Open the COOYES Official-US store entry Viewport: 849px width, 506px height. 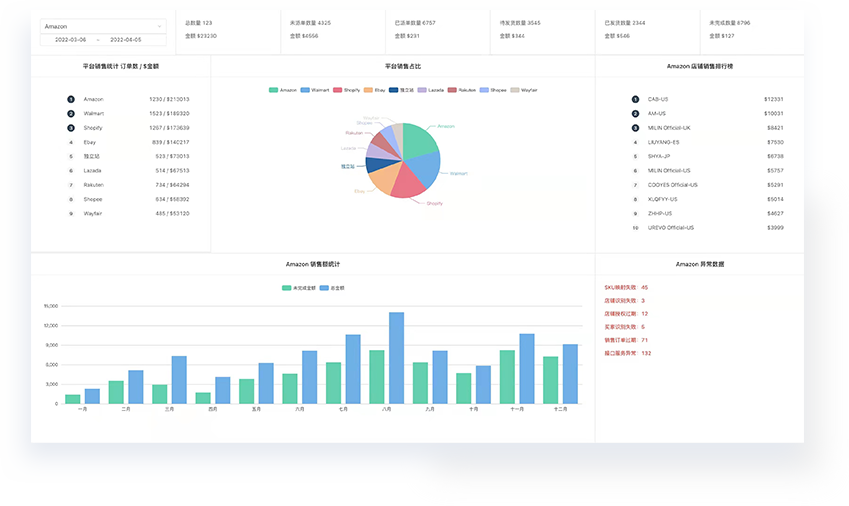pyautogui.click(x=708, y=185)
